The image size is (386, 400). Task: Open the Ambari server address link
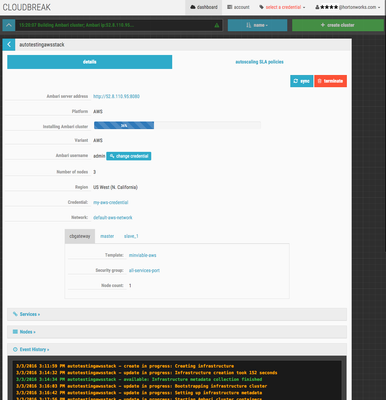click(x=116, y=96)
